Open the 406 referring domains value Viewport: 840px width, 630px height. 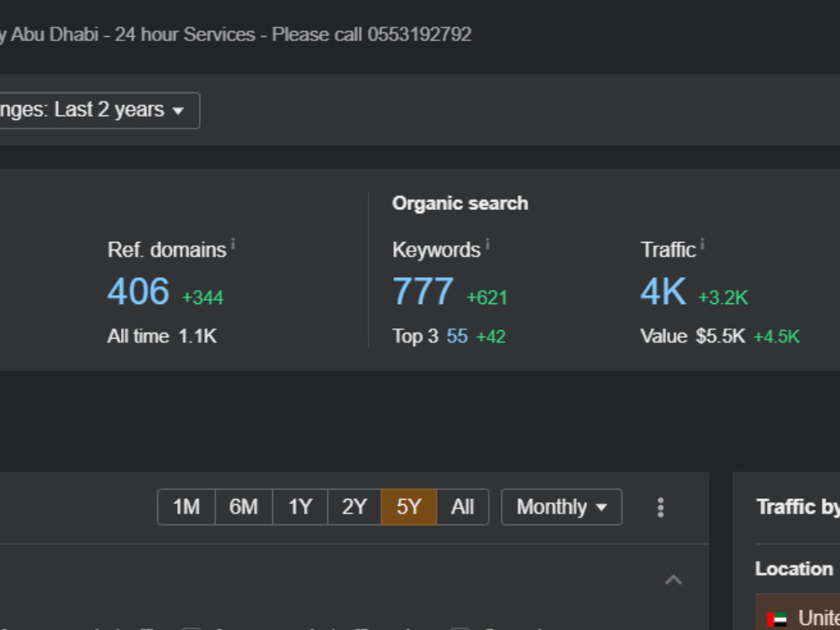pos(139,291)
